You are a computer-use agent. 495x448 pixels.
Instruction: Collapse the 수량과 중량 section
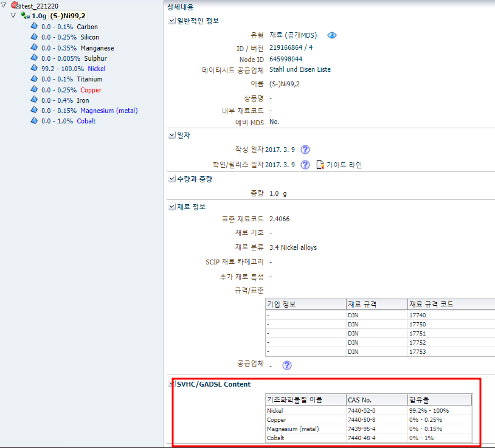pyautogui.click(x=171, y=179)
